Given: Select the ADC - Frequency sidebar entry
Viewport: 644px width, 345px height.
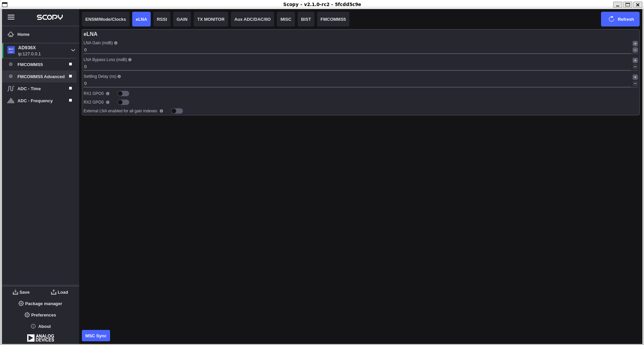Looking at the screenshot, I should (x=40, y=101).
